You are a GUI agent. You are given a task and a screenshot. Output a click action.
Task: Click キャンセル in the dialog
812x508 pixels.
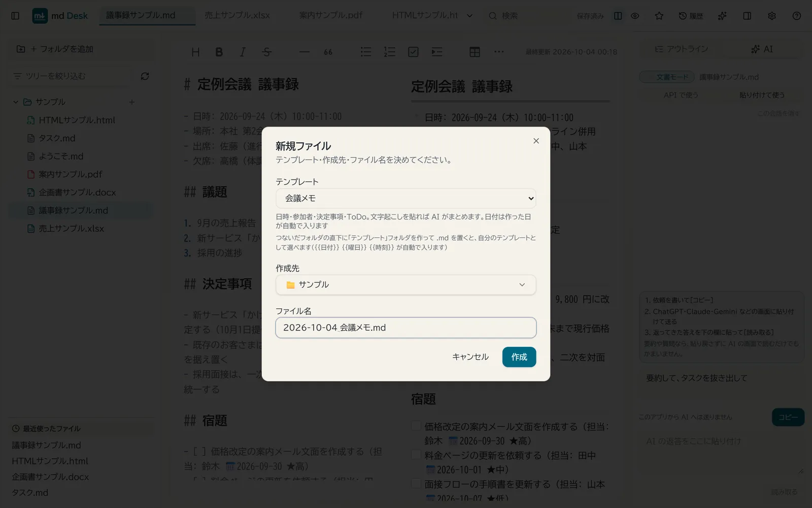470,357
